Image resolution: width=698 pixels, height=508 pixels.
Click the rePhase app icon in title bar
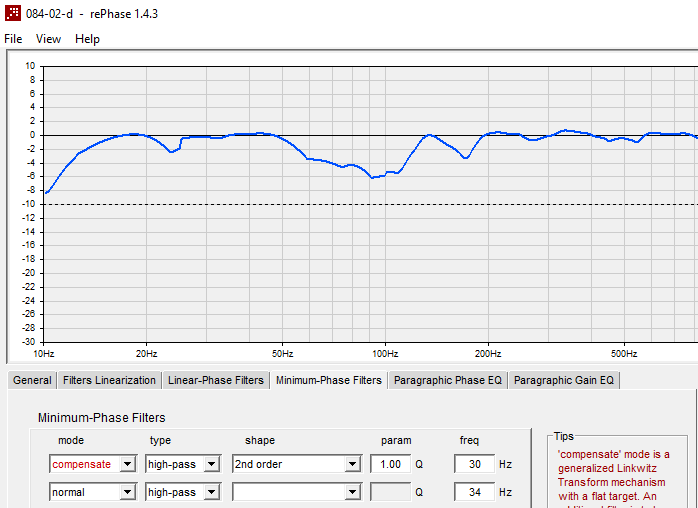pos(12,12)
